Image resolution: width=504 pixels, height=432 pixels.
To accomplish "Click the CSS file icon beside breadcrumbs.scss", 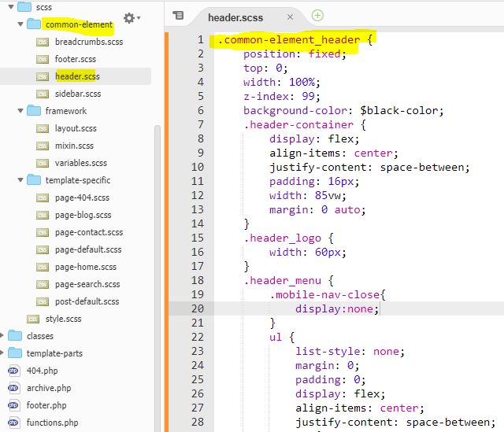I will coord(42,42).
